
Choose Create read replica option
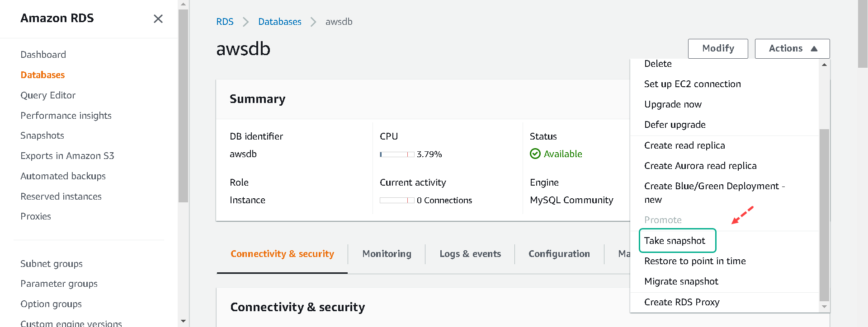(x=684, y=145)
